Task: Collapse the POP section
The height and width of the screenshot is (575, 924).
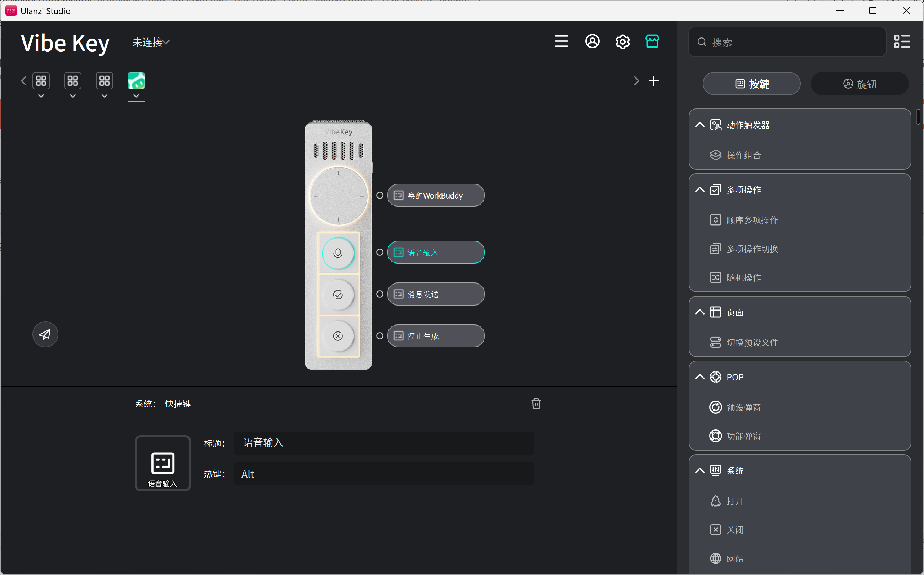Action: click(x=699, y=377)
